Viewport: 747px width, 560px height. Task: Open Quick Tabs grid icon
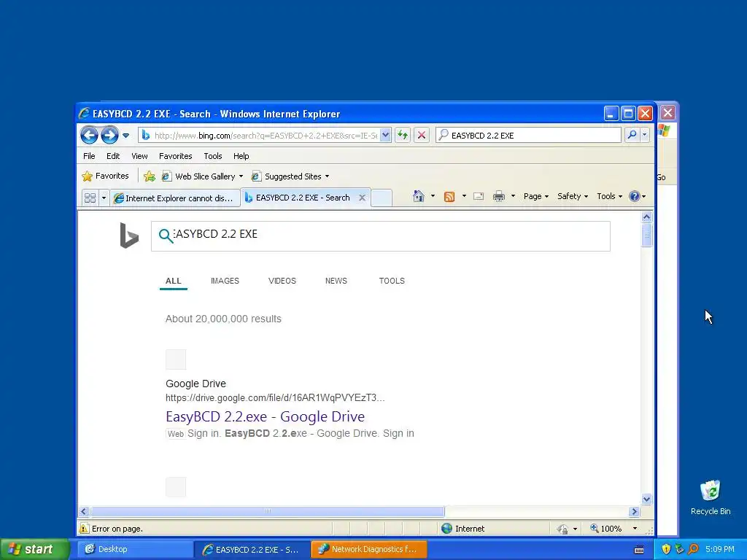click(90, 198)
